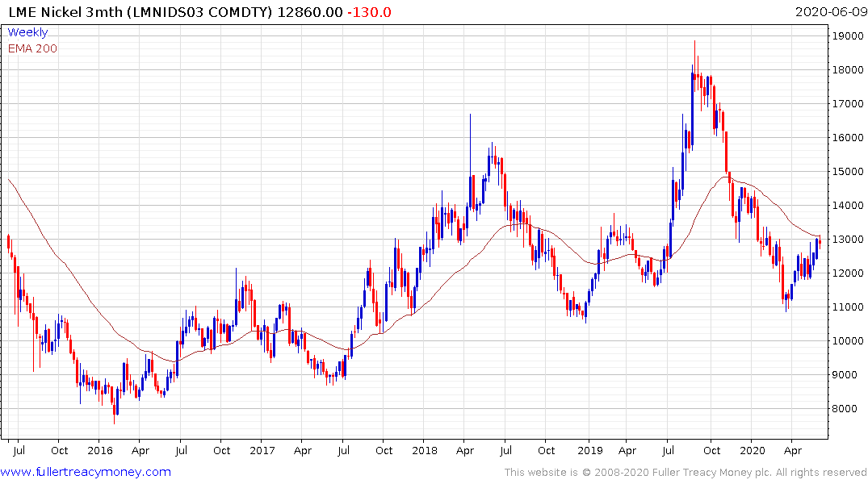Click the 2019 x-axis year marker
868x484 pixels.
[590, 451]
